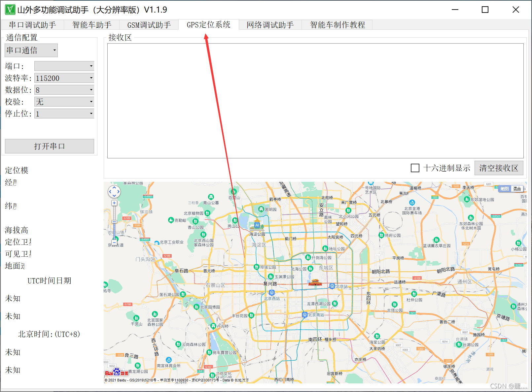The image size is (532, 392).
Task: Switch to the 串口调试助手 tab
Action: click(32, 25)
